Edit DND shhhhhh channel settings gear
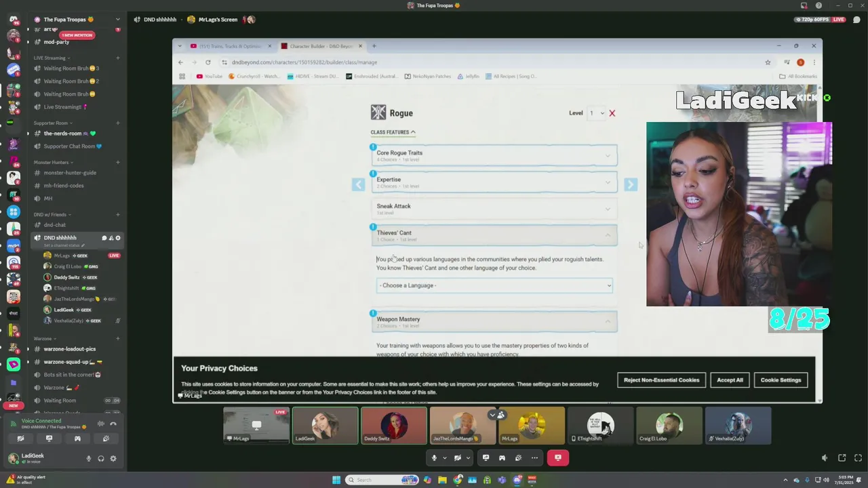The width and height of the screenshot is (868, 488). [118, 238]
